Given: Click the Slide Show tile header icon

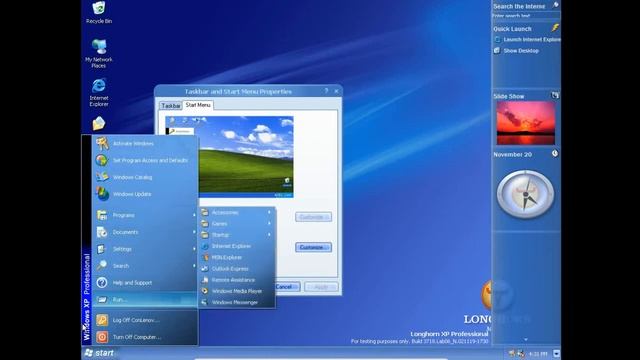Looking at the screenshot, I should 555,96.
